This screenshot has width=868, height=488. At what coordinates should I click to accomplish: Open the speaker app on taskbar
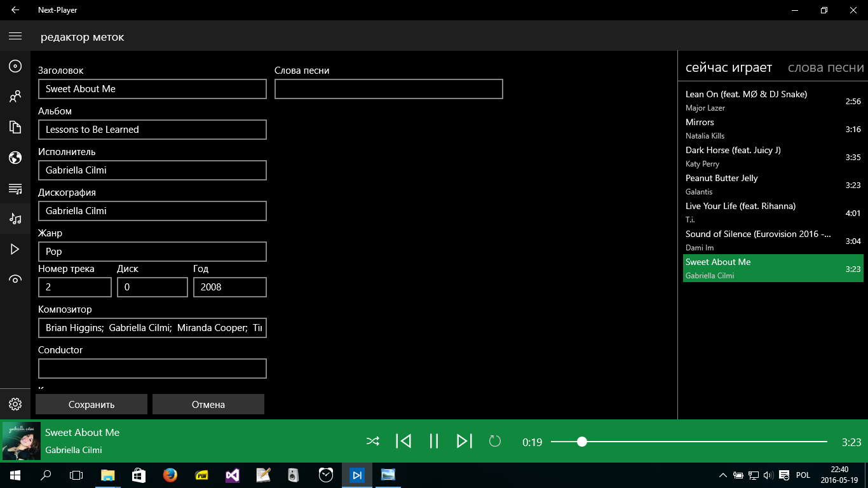point(294,475)
